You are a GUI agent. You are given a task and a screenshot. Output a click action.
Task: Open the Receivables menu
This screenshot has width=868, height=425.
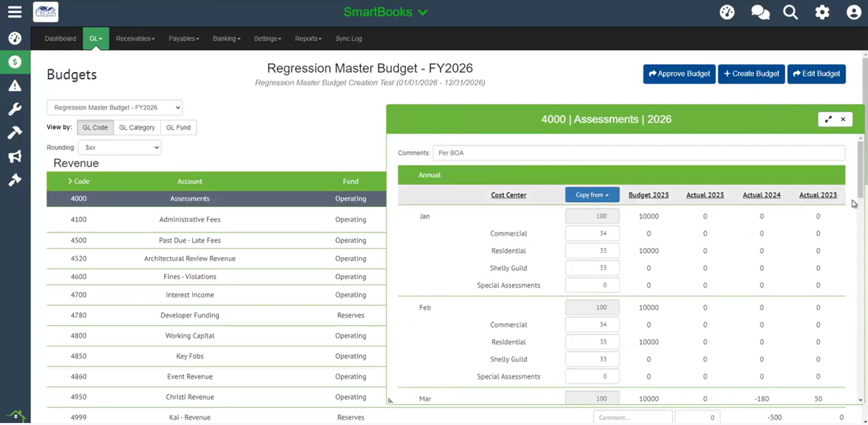[135, 38]
